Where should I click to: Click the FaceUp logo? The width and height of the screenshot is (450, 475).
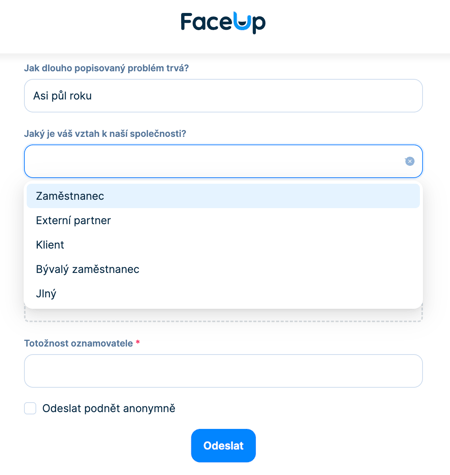click(x=223, y=23)
